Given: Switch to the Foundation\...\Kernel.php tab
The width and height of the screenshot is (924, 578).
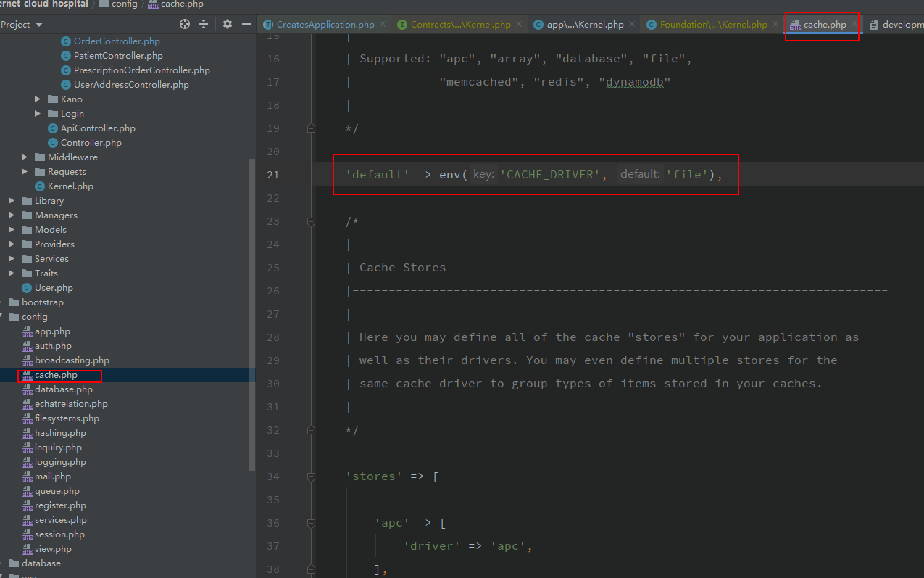Looking at the screenshot, I should (x=712, y=25).
